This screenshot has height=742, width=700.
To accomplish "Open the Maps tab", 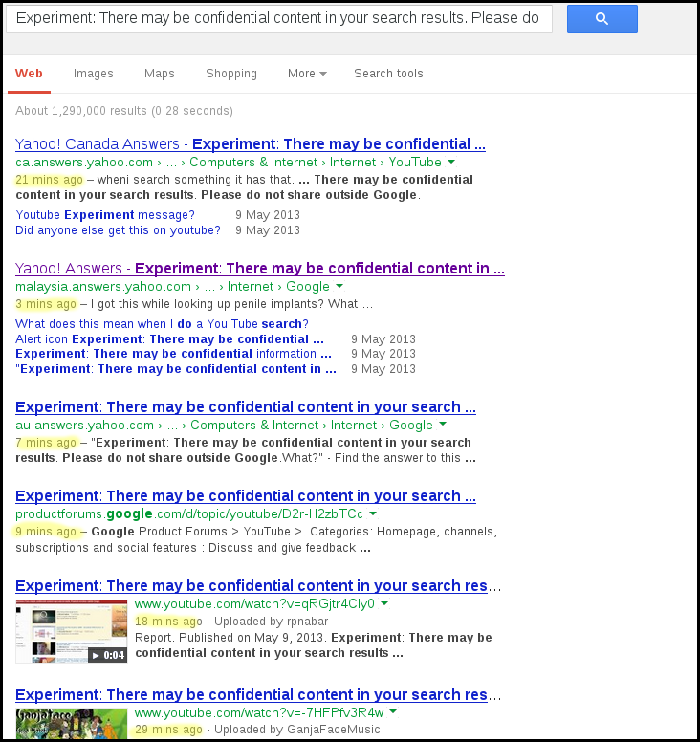I will pos(160,74).
